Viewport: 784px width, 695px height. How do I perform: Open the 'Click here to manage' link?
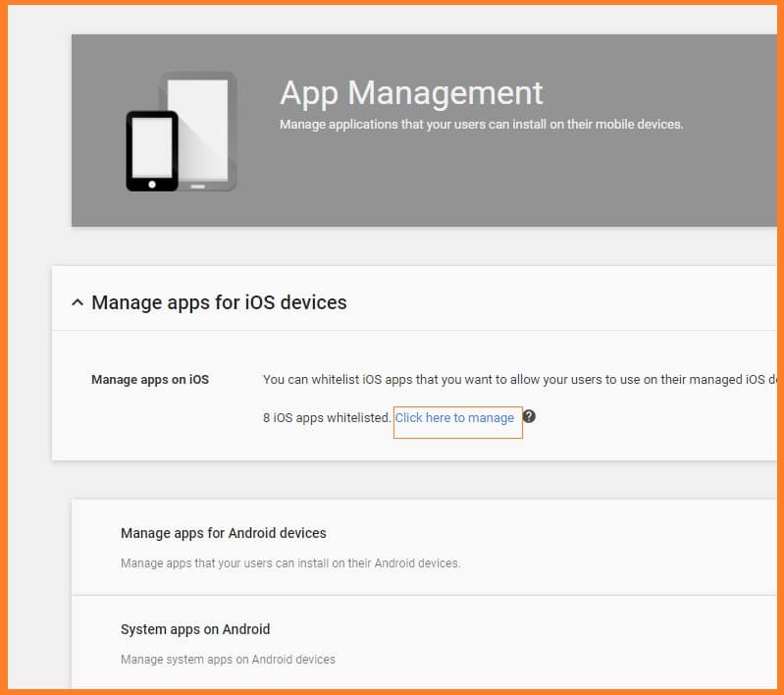[x=454, y=418]
